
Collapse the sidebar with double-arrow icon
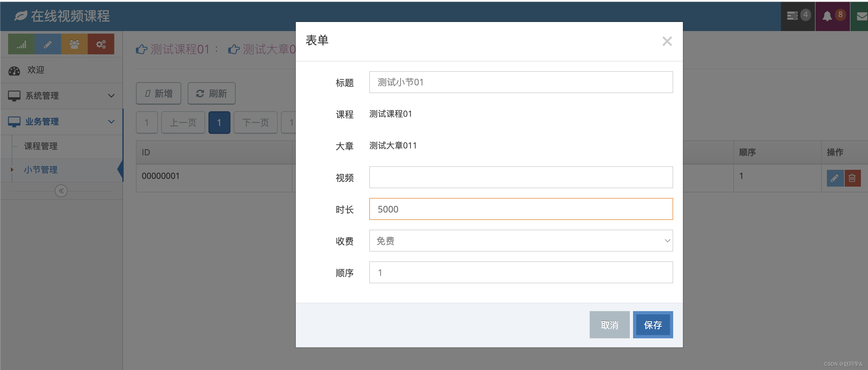point(61,191)
